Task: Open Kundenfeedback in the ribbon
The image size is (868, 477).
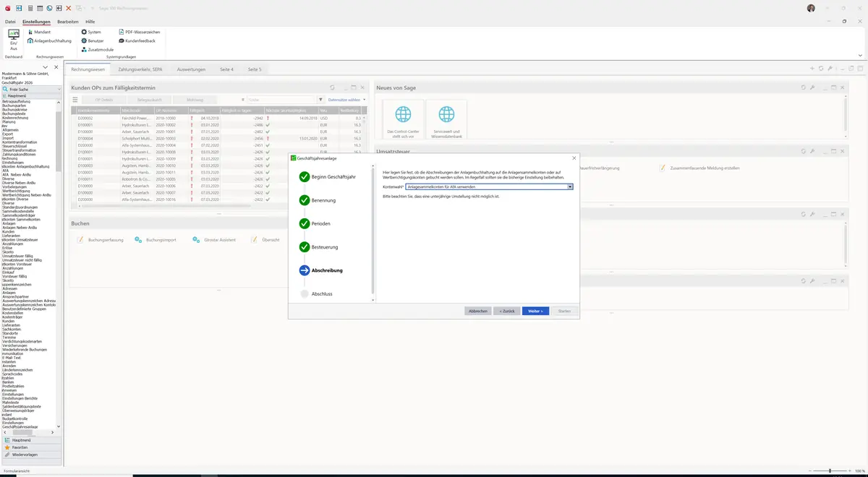Action: 137,41
